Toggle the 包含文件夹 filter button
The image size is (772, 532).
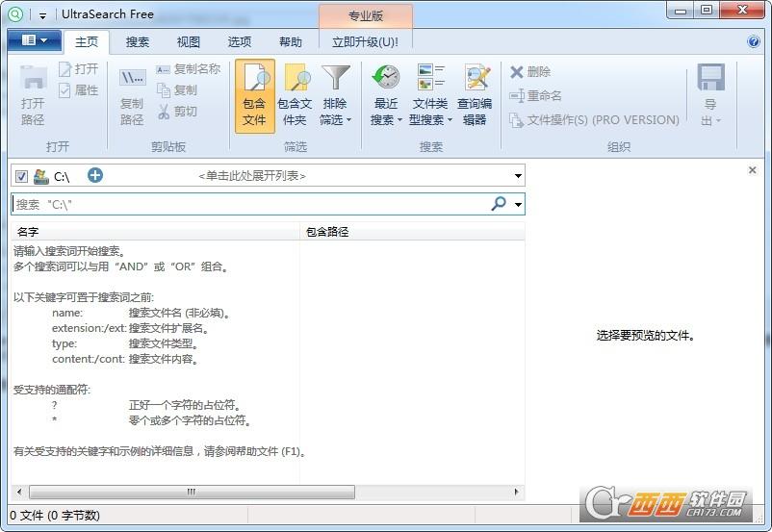(x=295, y=96)
